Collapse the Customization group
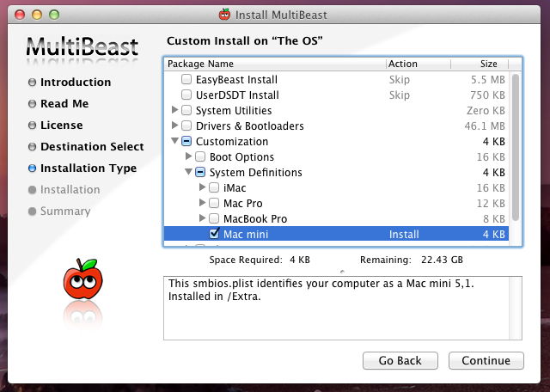Viewport: 550px width, 392px height. [174, 141]
